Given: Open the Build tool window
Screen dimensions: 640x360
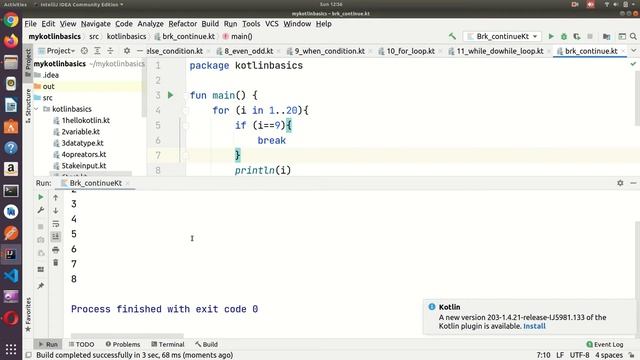Looking at the screenshot, I should 206,344.
